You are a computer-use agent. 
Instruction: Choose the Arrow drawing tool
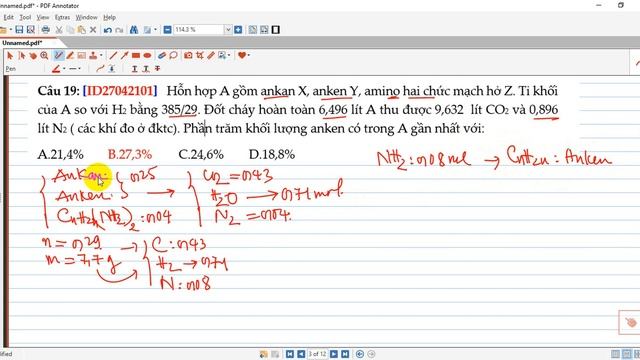click(124, 55)
